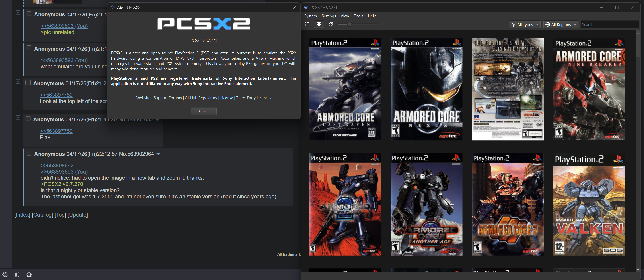
Task: Switch to game grid view icon
Action: (x=319, y=24)
